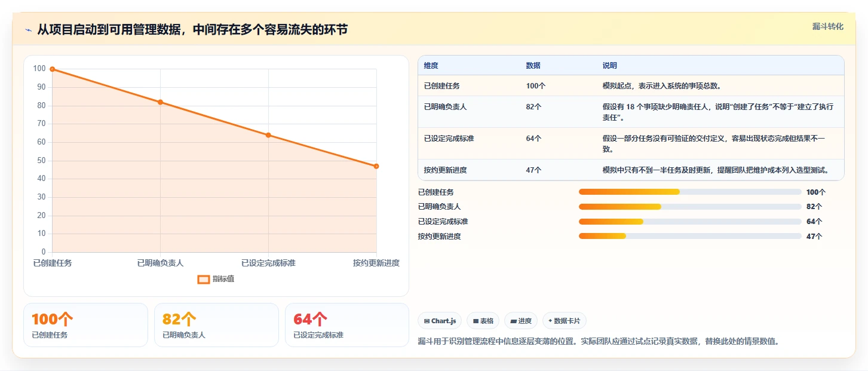Open the 82个 已明确负责人 data card

[216, 325]
